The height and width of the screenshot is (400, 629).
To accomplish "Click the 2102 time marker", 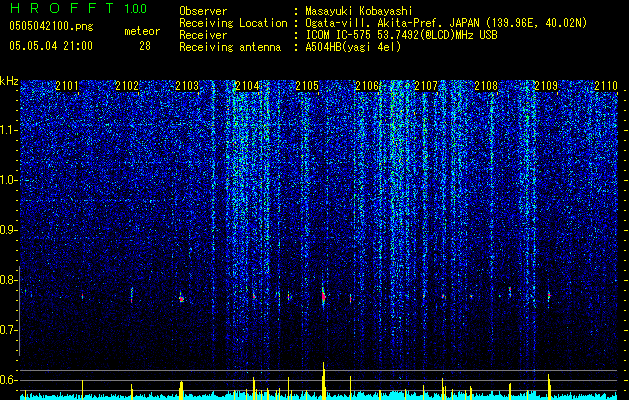I will pos(127,86).
